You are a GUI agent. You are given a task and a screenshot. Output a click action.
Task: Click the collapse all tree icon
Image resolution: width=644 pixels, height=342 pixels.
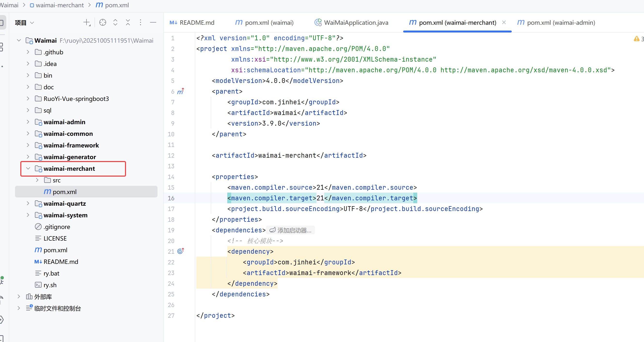(x=128, y=23)
